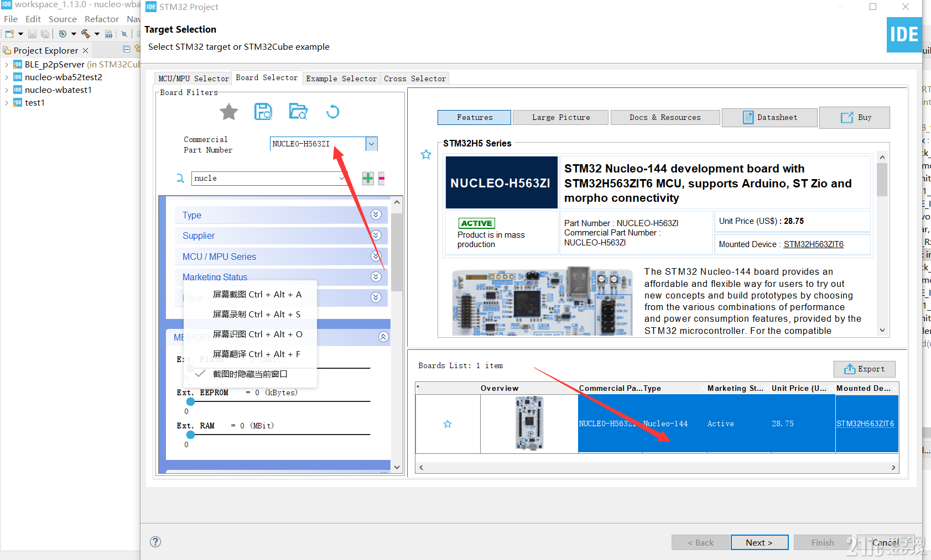Collapse all in Project Explorer
931x560 pixels.
pos(127,49)
